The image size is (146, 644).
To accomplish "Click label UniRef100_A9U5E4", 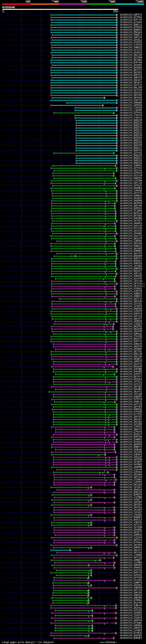I will [x=131, y=188].
